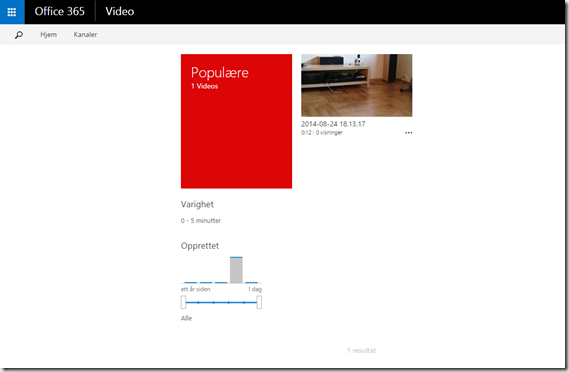This screenshot has height=372, width=569.
Task: Go to the Hjem tab
Action: [x=48, y=34]
